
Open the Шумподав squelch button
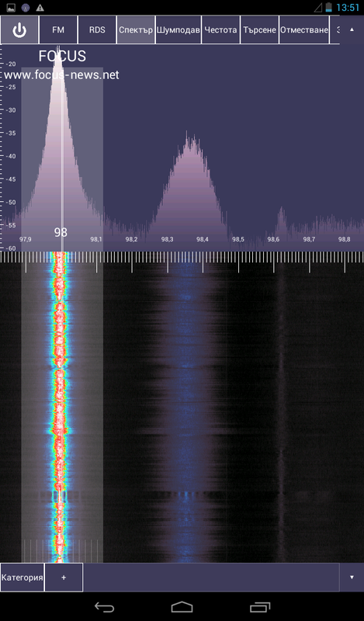[x=179, y=30]
